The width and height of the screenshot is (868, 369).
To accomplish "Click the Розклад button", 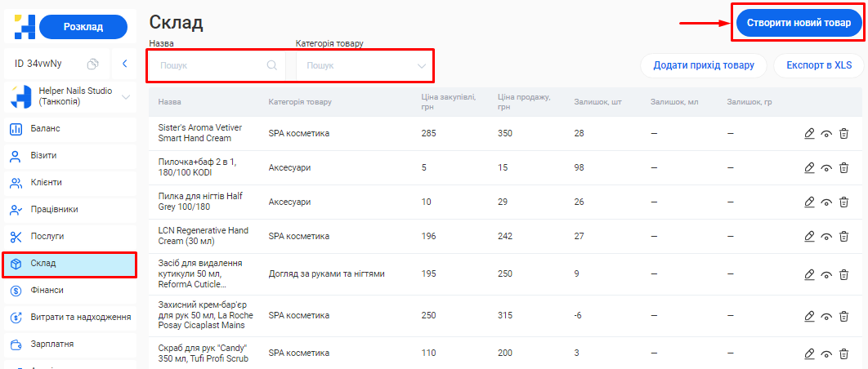I will point(83,27).
